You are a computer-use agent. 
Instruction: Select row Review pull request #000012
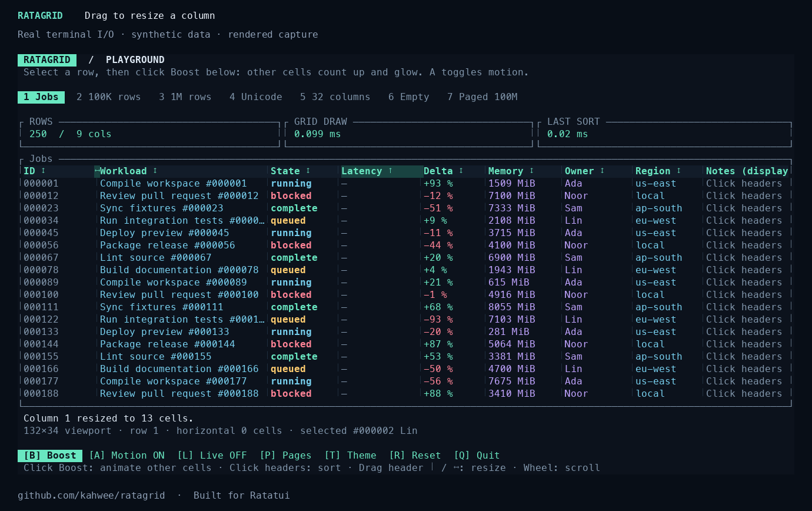tap(406, 195)
